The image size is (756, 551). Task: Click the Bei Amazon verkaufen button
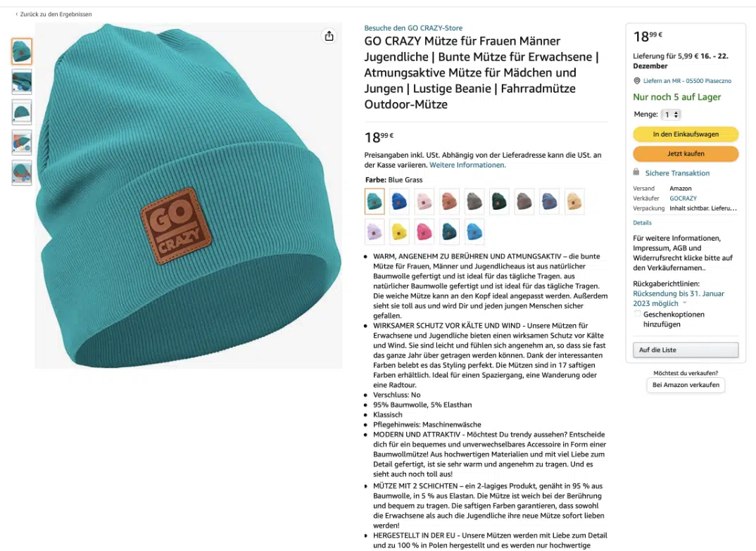(685, 385)
